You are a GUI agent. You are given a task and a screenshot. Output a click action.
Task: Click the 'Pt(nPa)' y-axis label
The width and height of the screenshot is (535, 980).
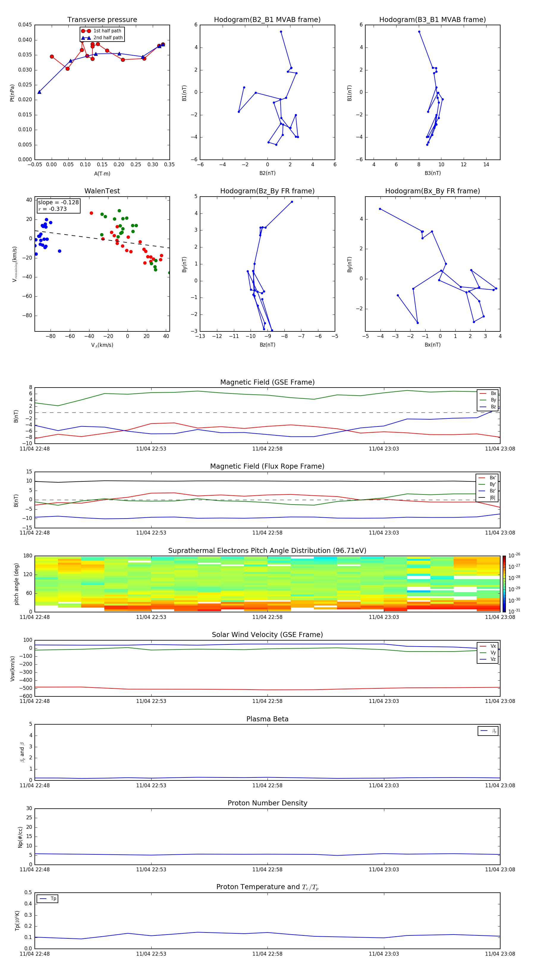click(12, 93)
